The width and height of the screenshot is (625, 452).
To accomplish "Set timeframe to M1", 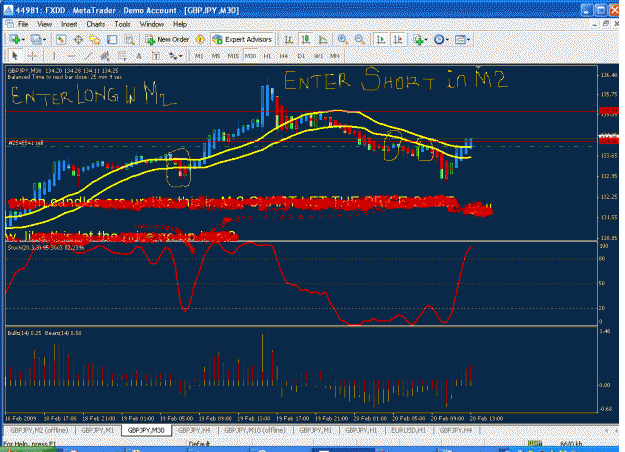I will point(199,56).
